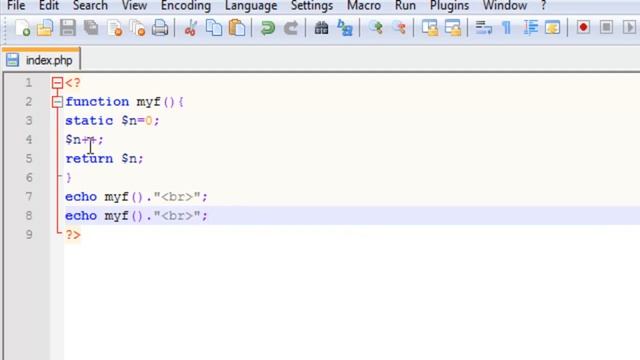The image size is (640, 360).
Task: Toggle indent guide icon
Action: pyautogui.click(x=530, y=28)
